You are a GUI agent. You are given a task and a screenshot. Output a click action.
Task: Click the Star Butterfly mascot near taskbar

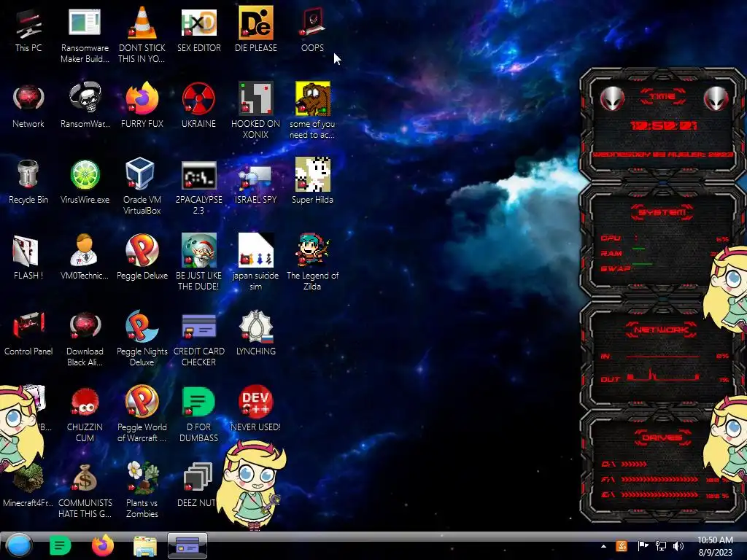[250, 485]
